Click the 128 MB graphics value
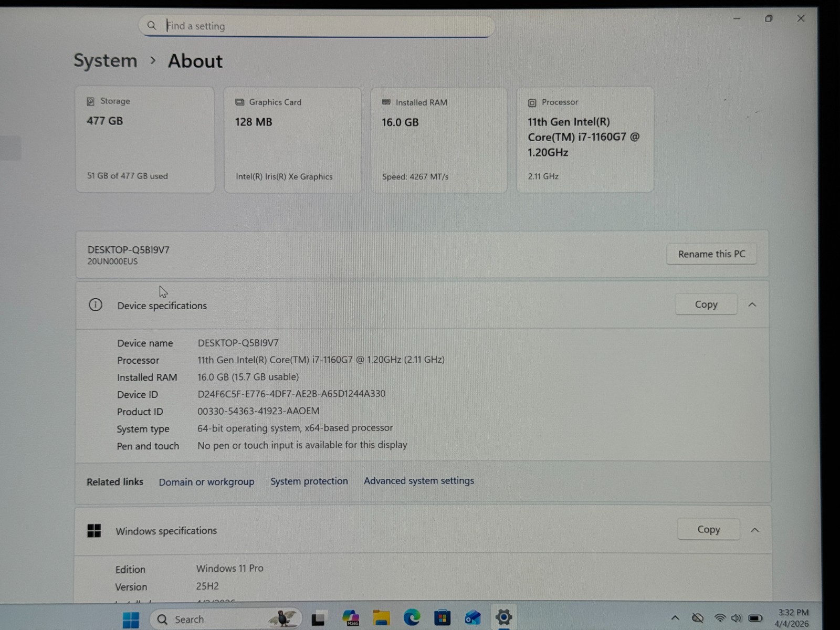 click(x=254, y=122)
